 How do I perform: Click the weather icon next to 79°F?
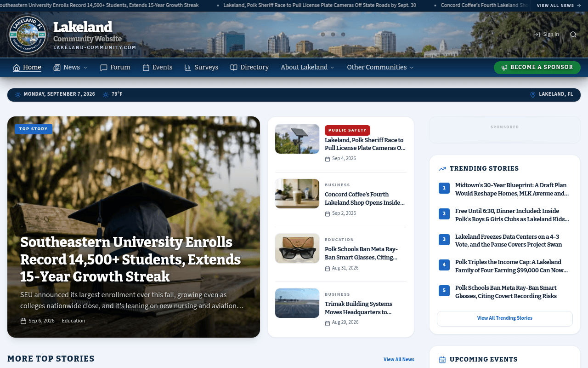point(106,95)
